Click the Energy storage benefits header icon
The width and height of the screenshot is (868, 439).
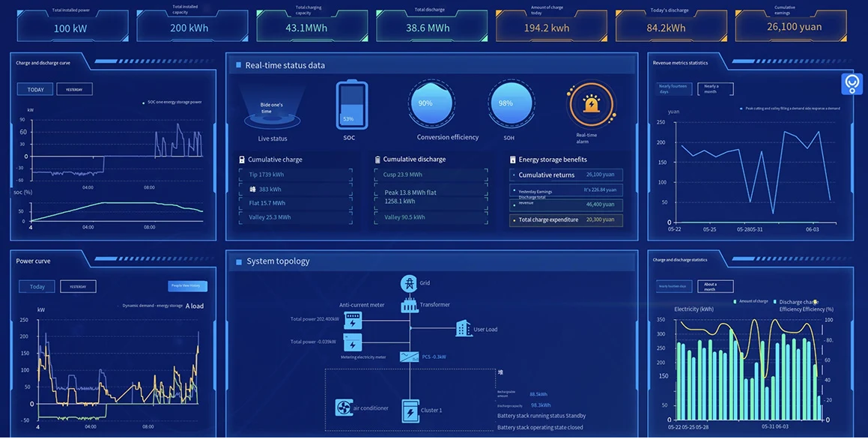click(512, 160)
